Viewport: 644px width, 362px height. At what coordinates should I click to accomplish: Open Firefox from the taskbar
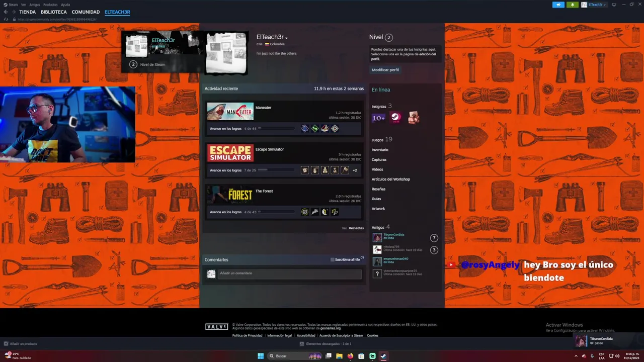tap(350, 356)
